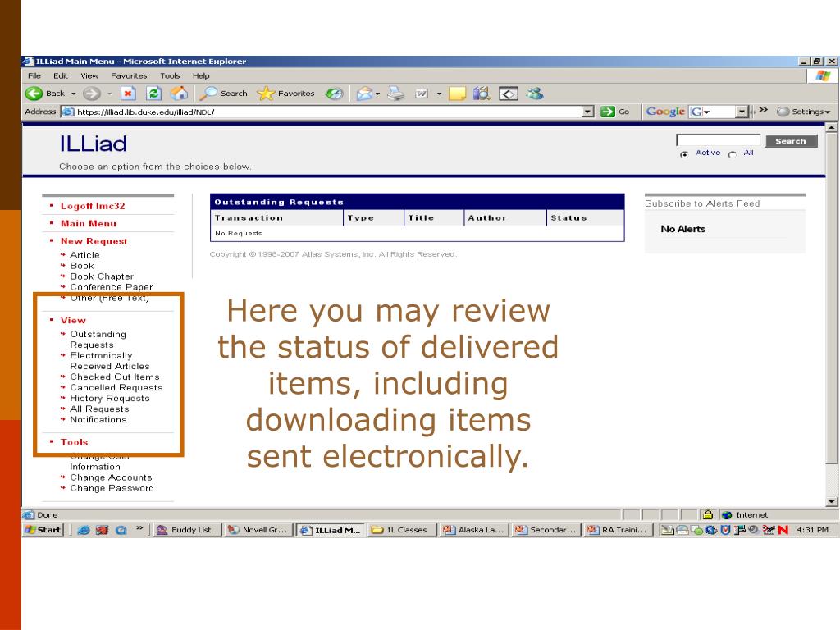Expand the Mail options dropdown arrow

coord(377,94)
